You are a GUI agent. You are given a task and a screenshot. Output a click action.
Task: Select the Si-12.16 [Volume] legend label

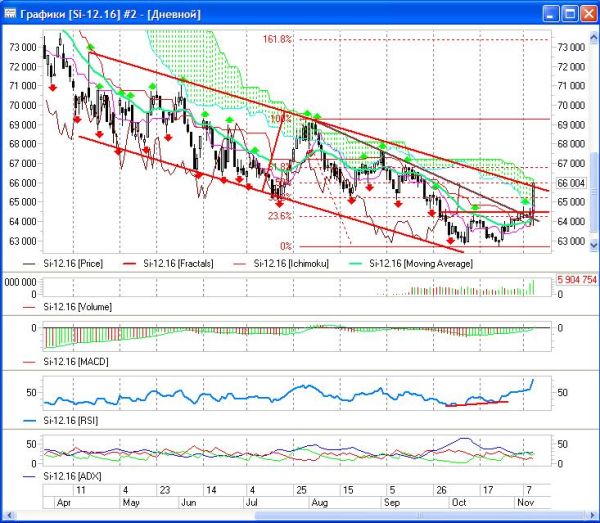78,307
